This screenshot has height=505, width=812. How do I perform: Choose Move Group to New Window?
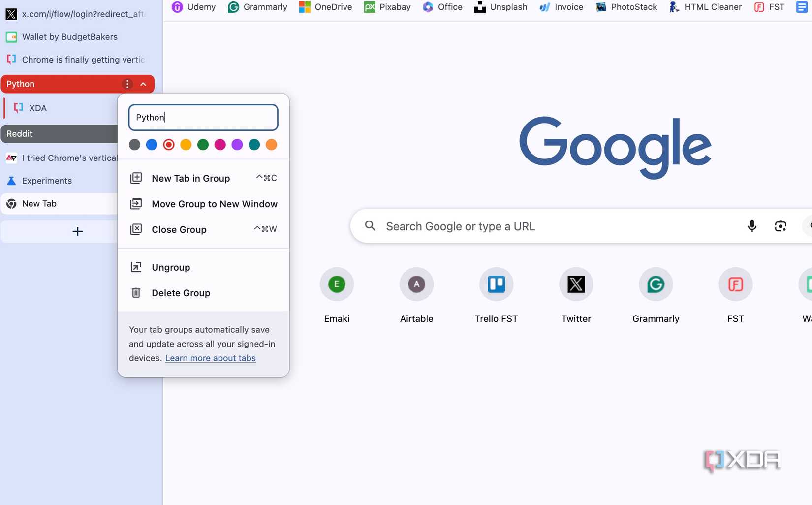pyautogui.click(x=214, y=204)
